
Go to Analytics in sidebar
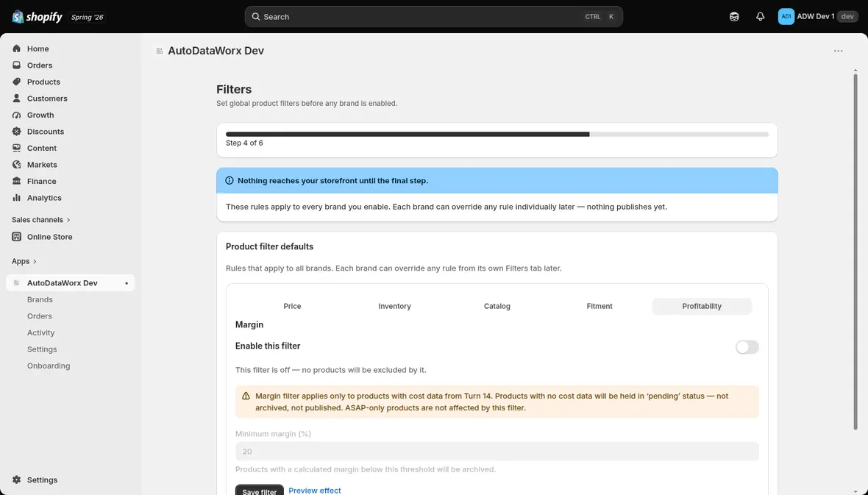[44, 199]
